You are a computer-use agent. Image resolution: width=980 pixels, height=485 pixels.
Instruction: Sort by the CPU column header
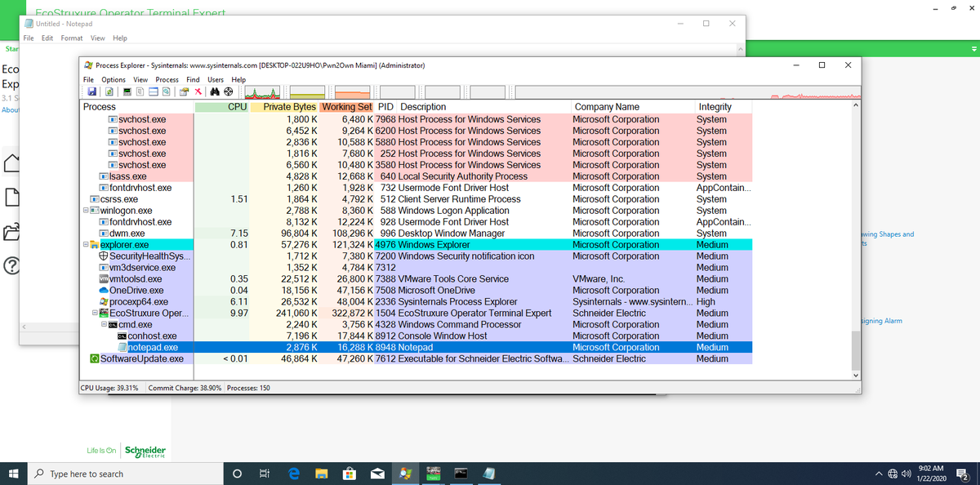pos(222,107)
